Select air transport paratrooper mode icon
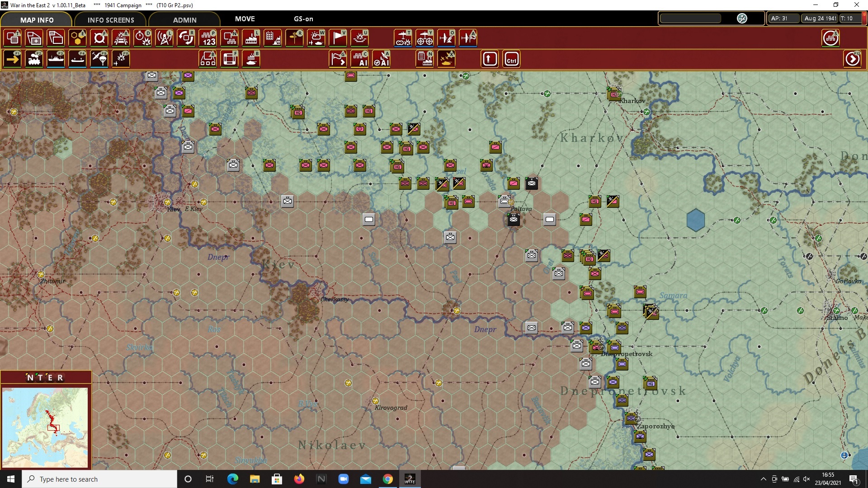 [99, 59]
